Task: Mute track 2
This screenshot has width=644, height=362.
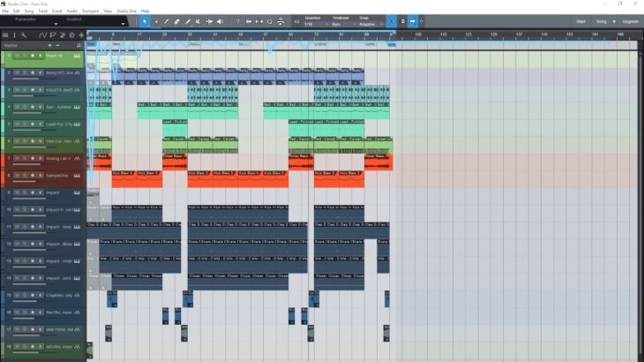Action: click(17, 72)
